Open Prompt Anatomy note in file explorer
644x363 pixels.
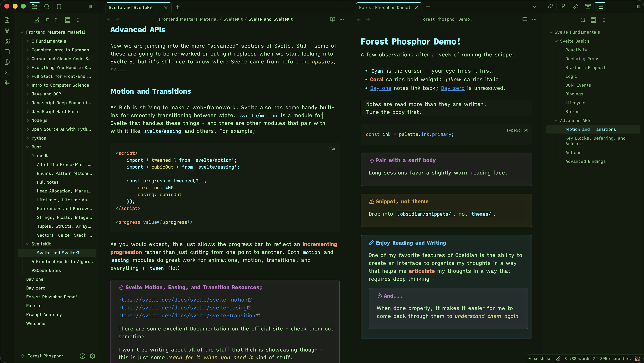point(44,314)
